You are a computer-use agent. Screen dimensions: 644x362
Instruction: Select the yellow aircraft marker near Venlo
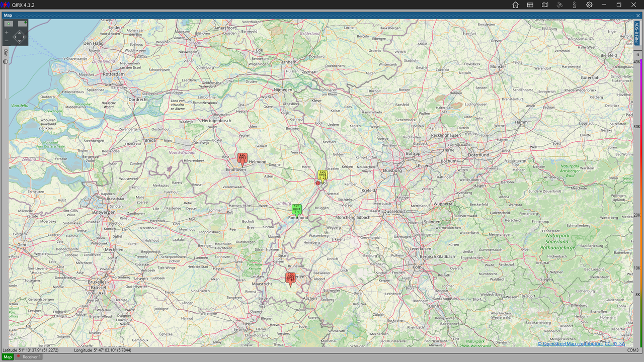(323, 176)
